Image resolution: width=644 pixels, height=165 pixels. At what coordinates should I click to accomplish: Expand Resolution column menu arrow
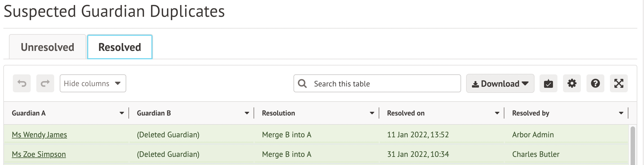372,113
